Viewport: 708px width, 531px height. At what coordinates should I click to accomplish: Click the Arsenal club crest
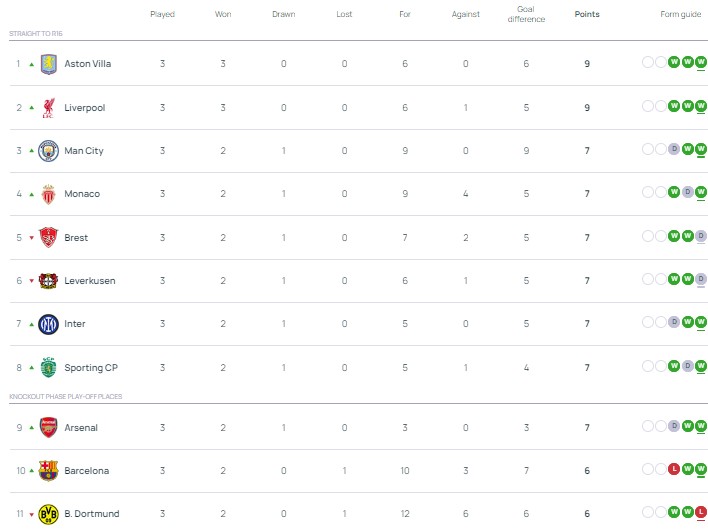(48, 428)
